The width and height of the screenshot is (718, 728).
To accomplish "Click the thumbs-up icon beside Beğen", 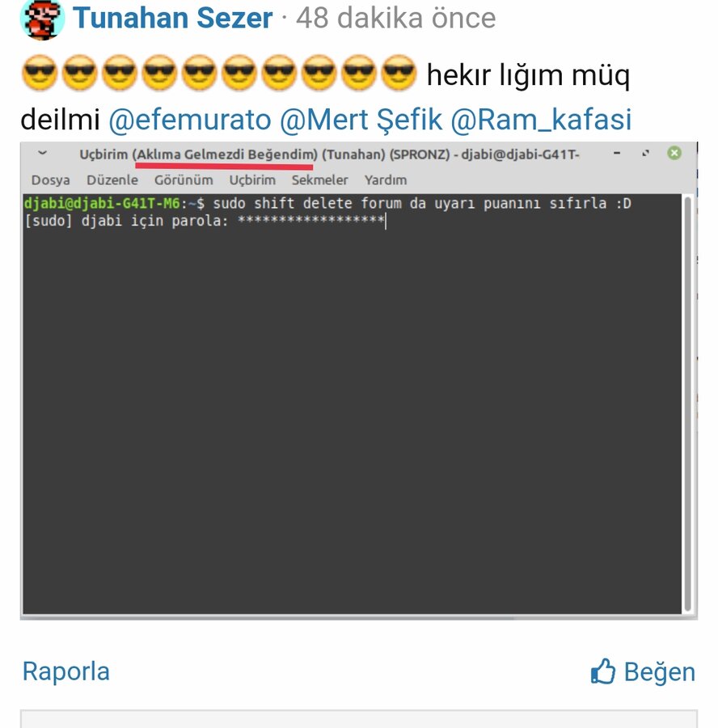I will (x=602, y=671).
